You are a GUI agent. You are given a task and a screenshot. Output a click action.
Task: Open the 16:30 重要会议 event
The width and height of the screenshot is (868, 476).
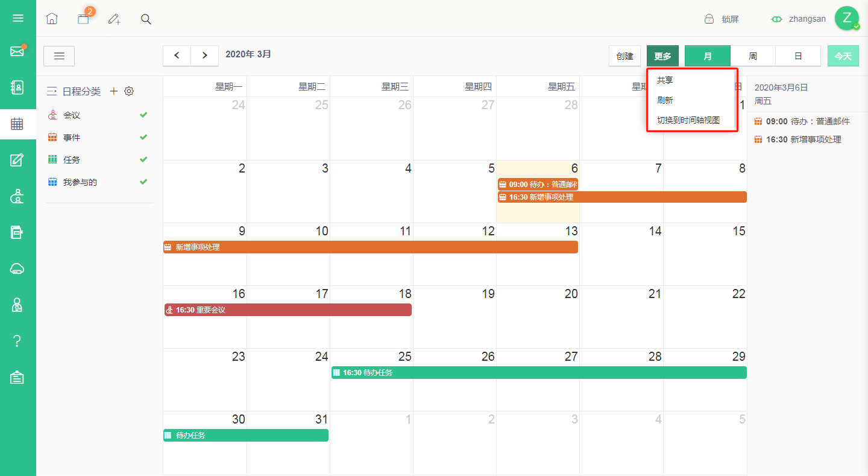tap(288, 309)
